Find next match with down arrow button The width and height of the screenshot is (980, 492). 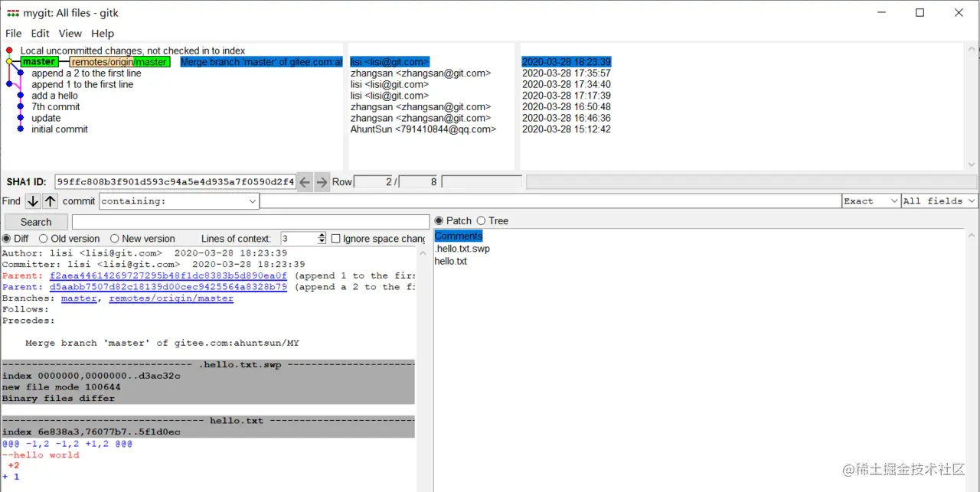(33, 201)
